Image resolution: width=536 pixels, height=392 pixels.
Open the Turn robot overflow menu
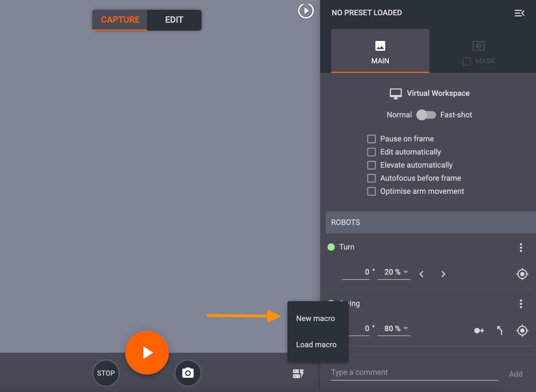coord(521,247)
